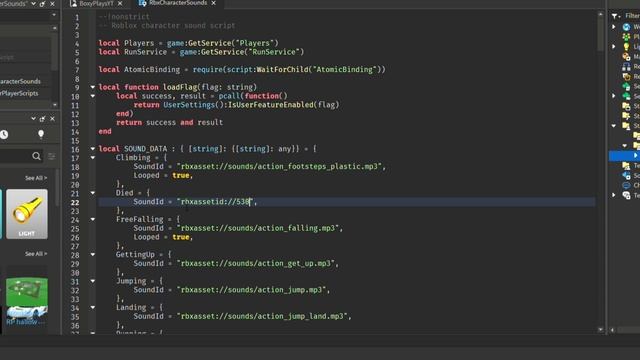Expand the highlighted selected row in Explorer
Screen dimensions: 640x360
635,156
